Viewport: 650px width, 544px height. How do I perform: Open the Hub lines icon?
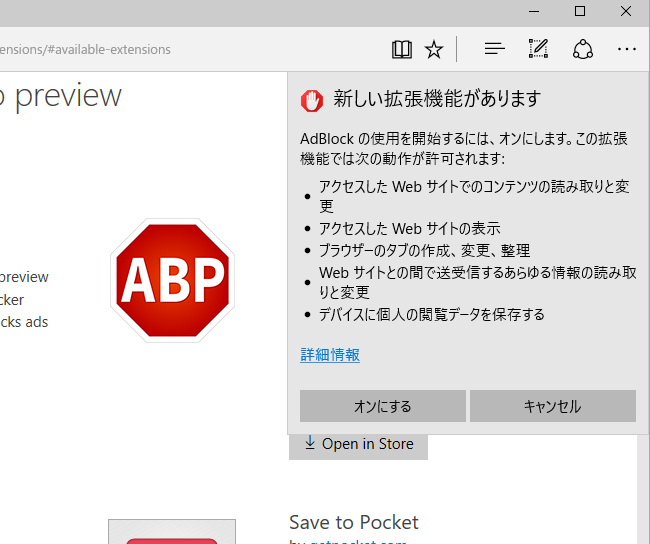coord(495,49)
